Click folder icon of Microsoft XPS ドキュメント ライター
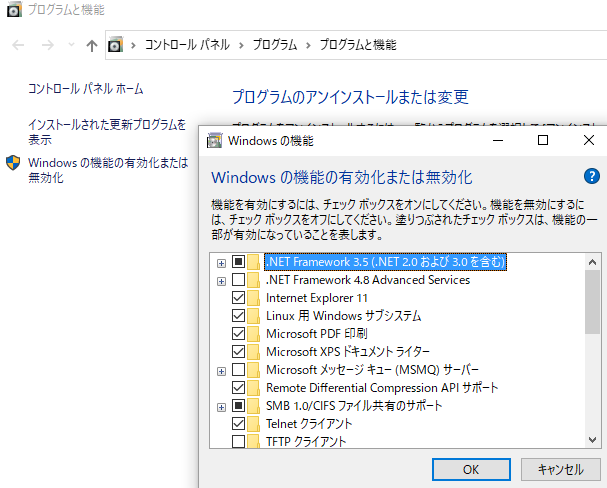The height and width of the screenshot is (488, 607). click(254, 352)
